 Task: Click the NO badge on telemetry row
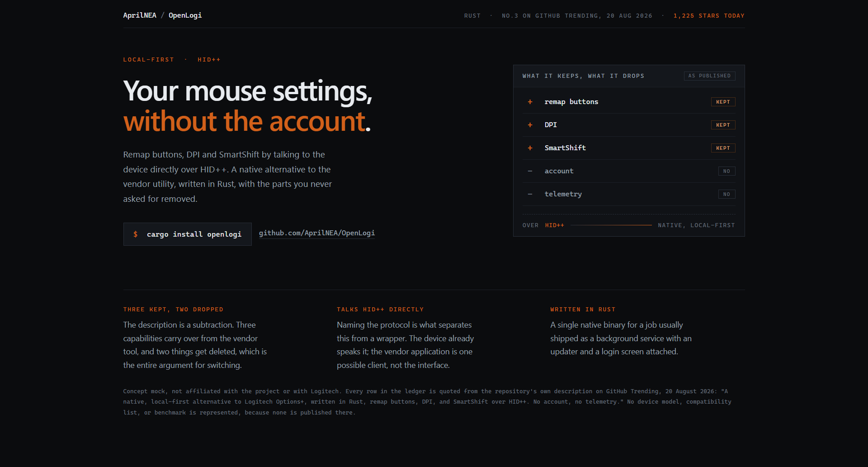tap(727, 194)
